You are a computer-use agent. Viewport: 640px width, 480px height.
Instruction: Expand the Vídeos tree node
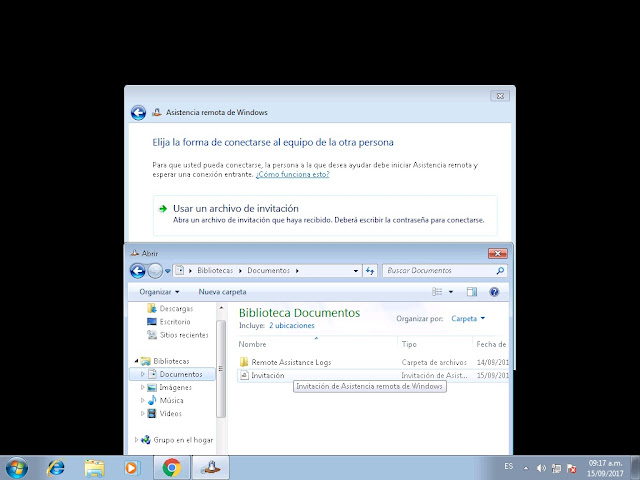pyautogui.click(x=142, y=413)
